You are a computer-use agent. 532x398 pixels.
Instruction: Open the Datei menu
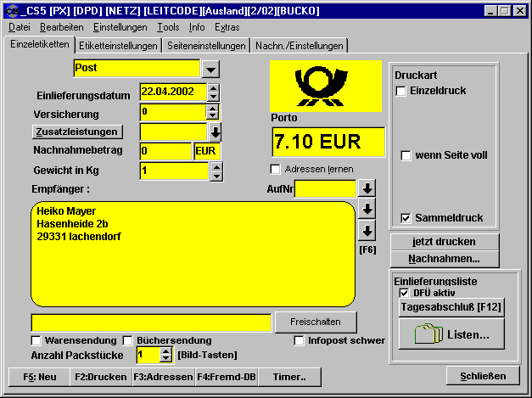pos(20,27)
